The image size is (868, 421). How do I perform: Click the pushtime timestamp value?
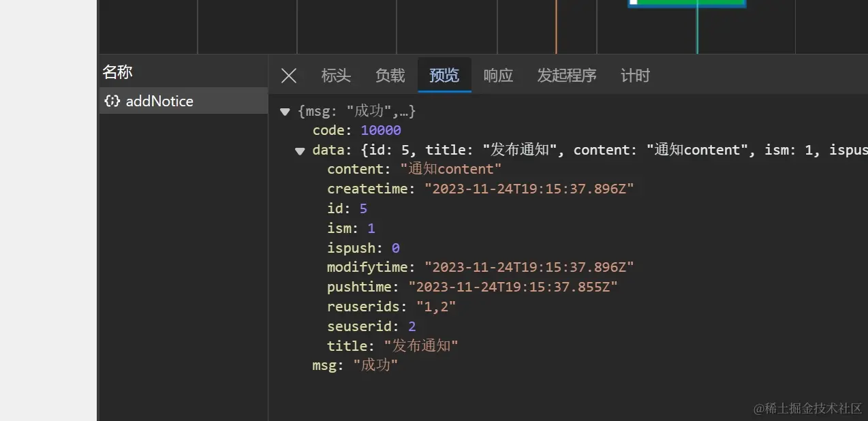point(512,287)
